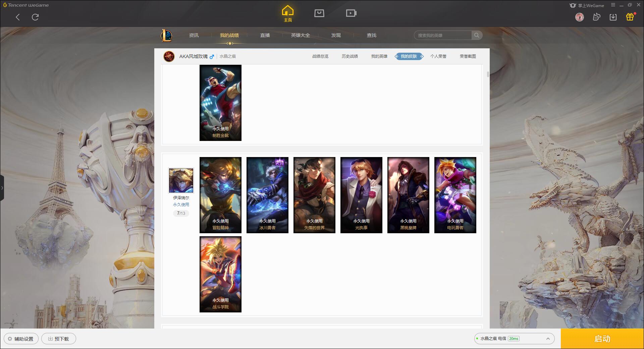644x349 pixels.
Task: Switch to the 历史战绩 sub-tab
Action: point(350,56)
